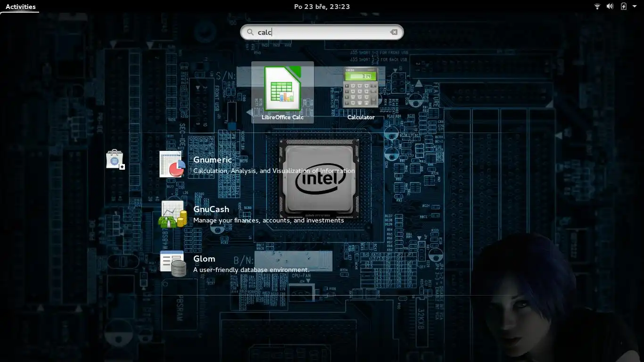The image size is (644, 362).
Task: Expand the system menu arrow
Action: tap(635, 7)
